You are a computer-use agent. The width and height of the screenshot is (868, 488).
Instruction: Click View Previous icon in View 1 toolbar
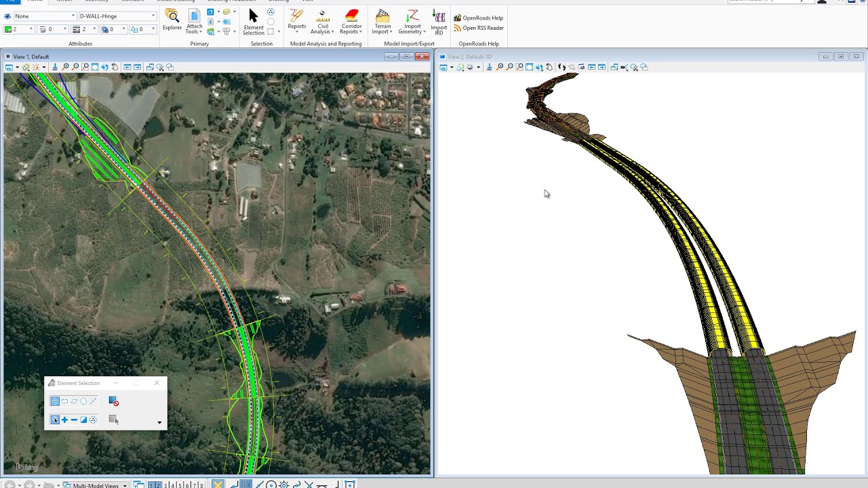coord(127,67)
